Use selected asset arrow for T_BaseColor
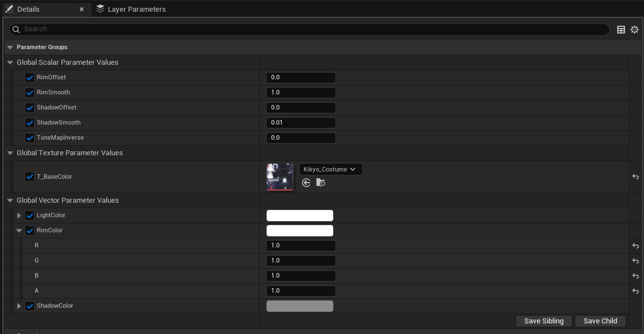Viewport: 644px width, 334px height. [x=306, y=183]
